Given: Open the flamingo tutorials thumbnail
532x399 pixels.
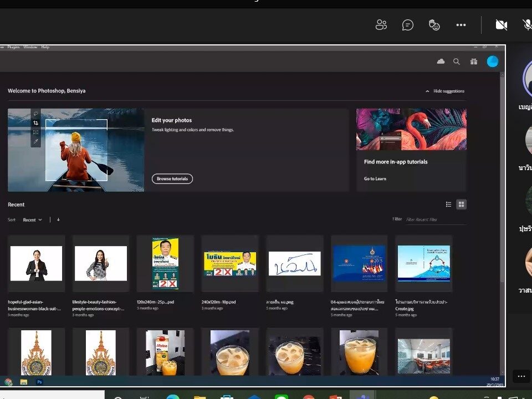Looking at the screenshot, I should (x=411, y=129).
